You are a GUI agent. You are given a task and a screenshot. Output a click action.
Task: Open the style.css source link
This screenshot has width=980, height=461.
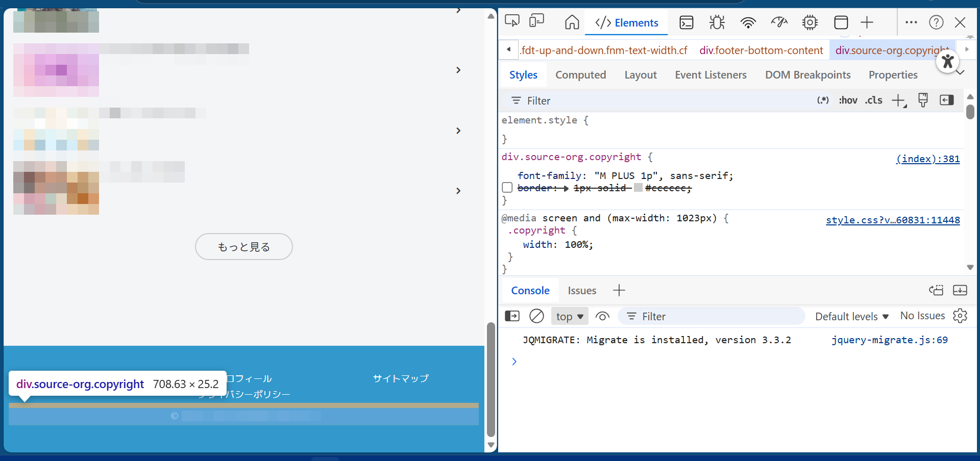tap(893, 220)
